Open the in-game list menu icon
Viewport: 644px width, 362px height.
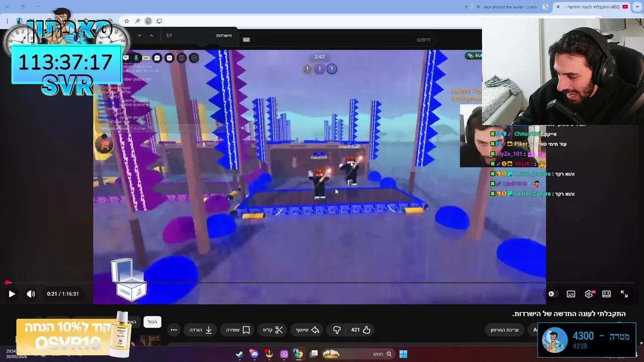pyautogui.click(x=169, y=58)
